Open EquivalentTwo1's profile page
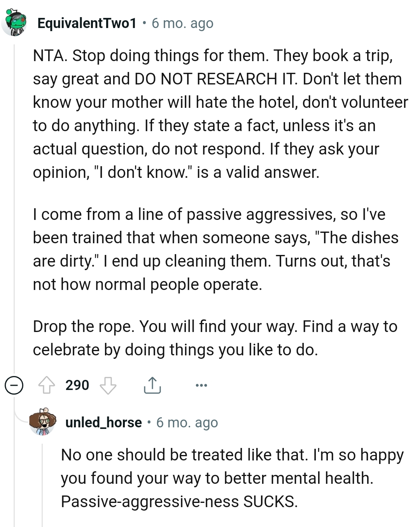The height and width of the screenshot is (527, 420). 85,23
